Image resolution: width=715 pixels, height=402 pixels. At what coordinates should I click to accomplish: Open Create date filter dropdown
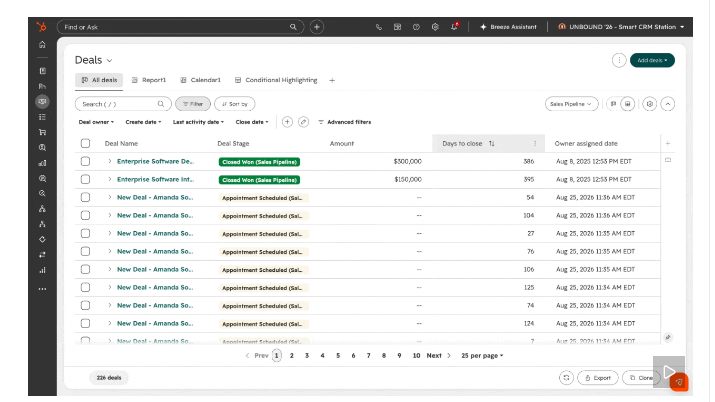[143, 122]
